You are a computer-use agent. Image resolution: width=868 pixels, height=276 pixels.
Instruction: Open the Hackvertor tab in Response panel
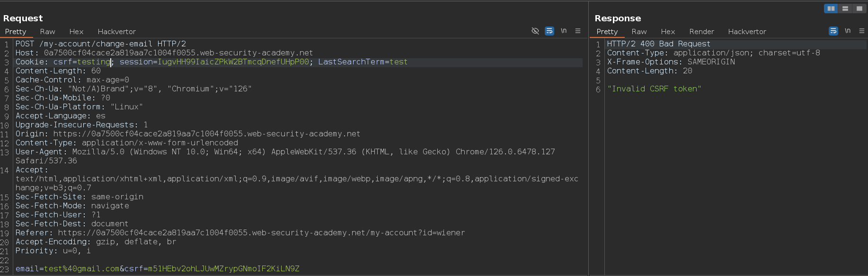click(x=747, y=32)
